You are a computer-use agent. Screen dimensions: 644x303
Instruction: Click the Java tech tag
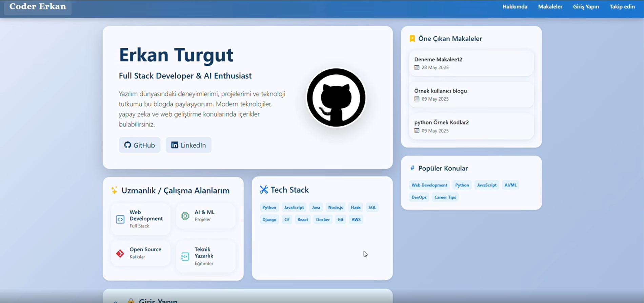(316, 207)
